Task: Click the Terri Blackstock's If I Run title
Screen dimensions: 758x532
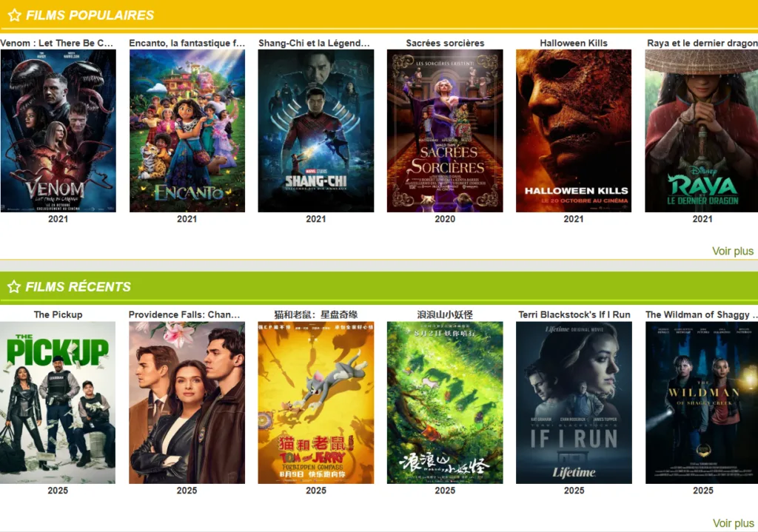Action: point(574,314)
